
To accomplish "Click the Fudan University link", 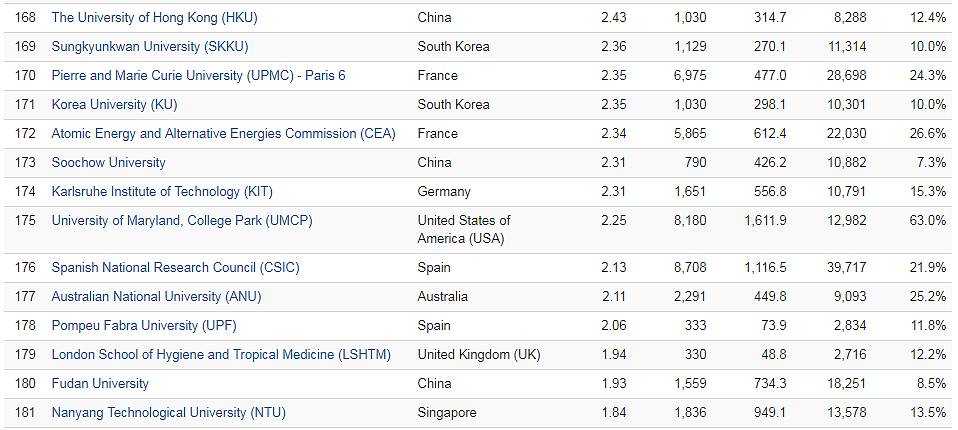I will (100, 383).
